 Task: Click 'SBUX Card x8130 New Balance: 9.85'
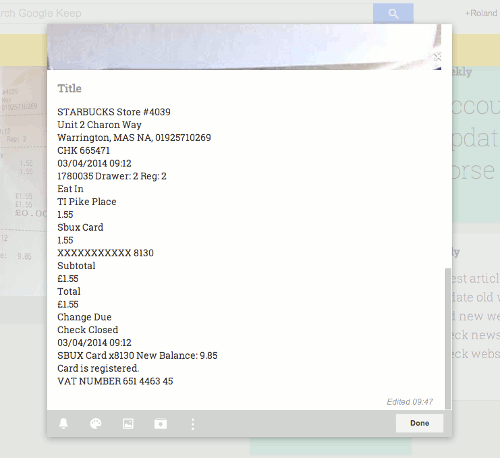[137, 355]
